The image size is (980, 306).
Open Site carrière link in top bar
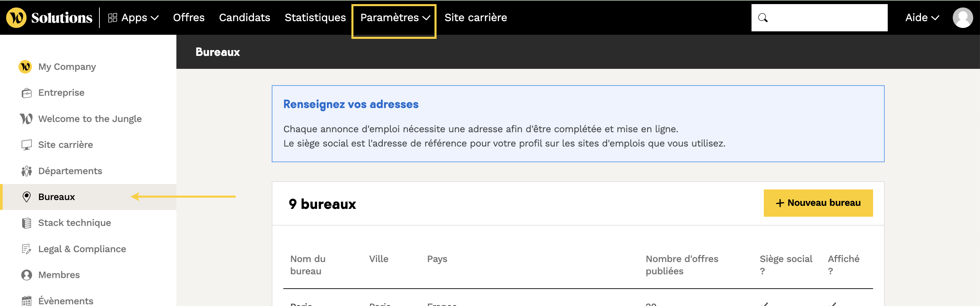click(x=476, y=17)
